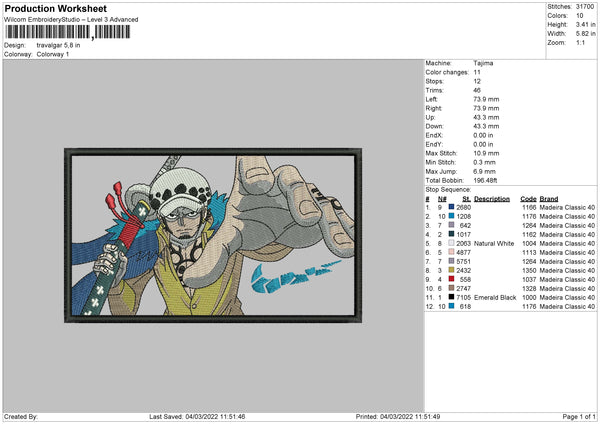
Task: Click code '1350' in stop row 8
Action: (x=529, y=271)
